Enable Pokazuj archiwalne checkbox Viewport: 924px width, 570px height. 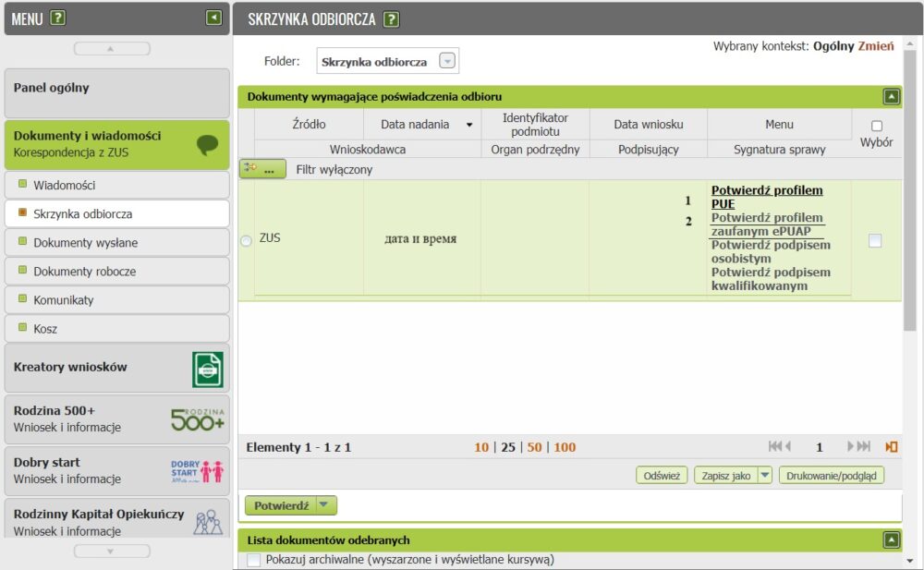click(254, 560)
